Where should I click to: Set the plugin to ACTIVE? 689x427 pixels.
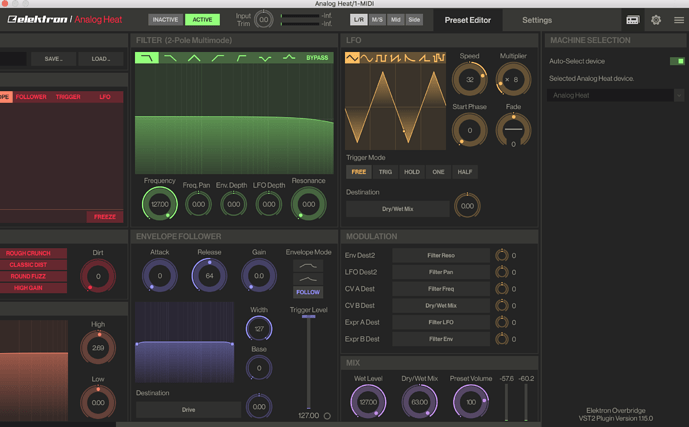(x=202, y=20)
